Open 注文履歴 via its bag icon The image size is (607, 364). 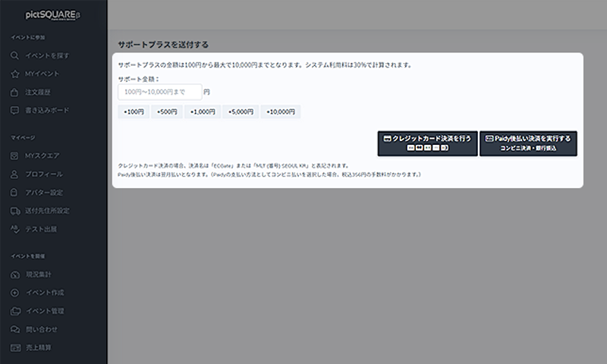click(x=15, y=93)
